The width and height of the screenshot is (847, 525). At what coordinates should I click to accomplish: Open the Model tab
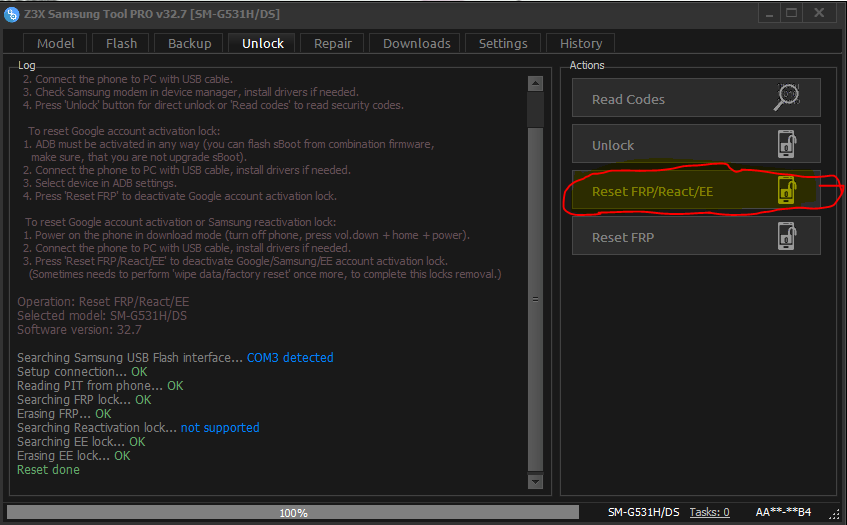pos(56,43)
